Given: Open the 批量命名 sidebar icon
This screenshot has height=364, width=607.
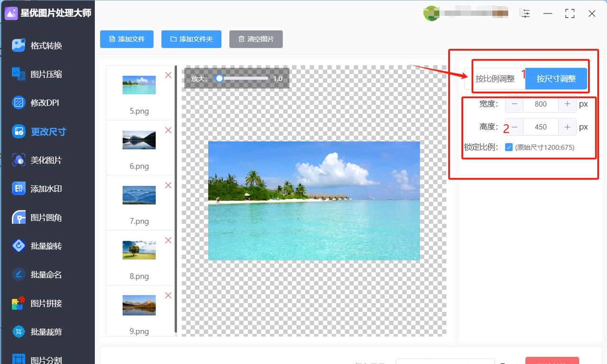Looking at the screenshot, I should (18, 274).
